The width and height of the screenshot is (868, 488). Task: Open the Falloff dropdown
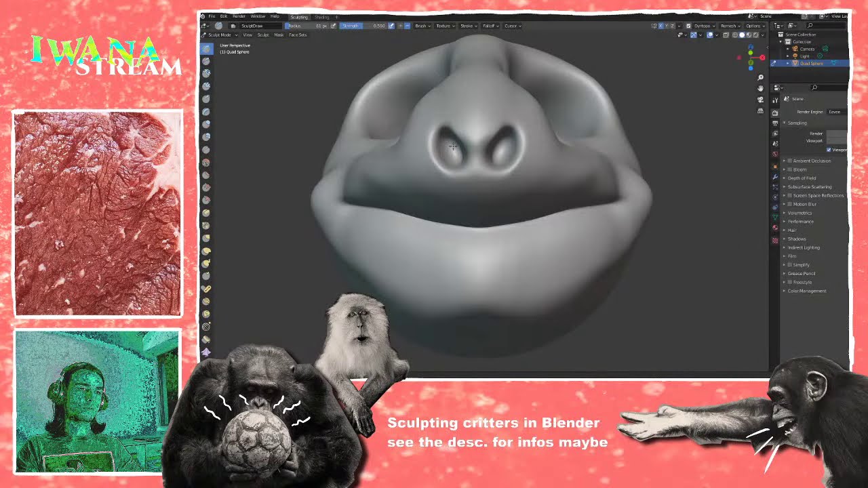click(491, 26)
